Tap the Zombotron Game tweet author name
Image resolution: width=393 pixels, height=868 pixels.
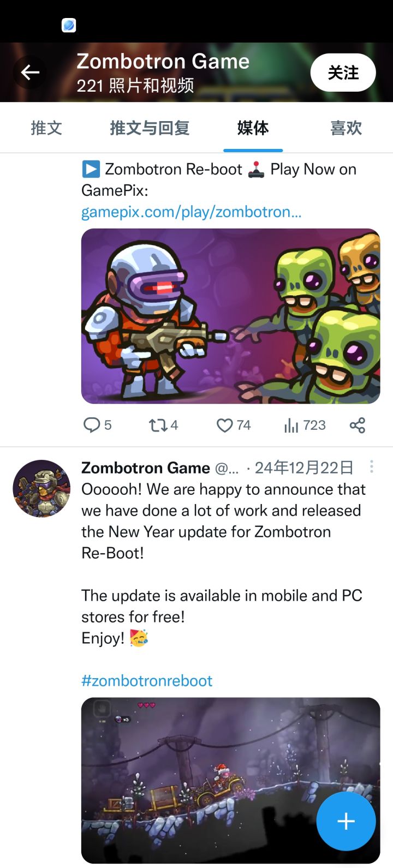145,468
